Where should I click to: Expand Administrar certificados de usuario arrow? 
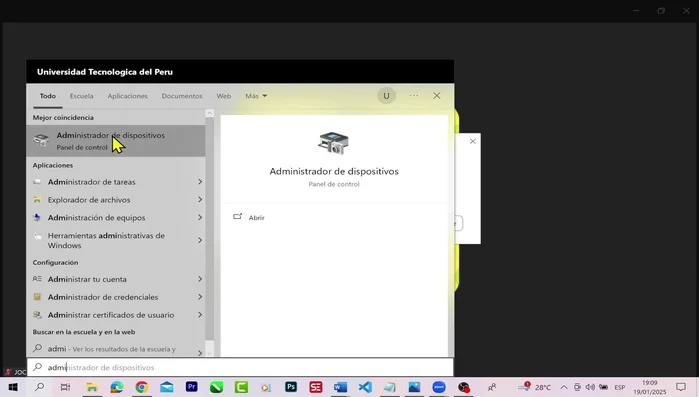tap(200, 315)
